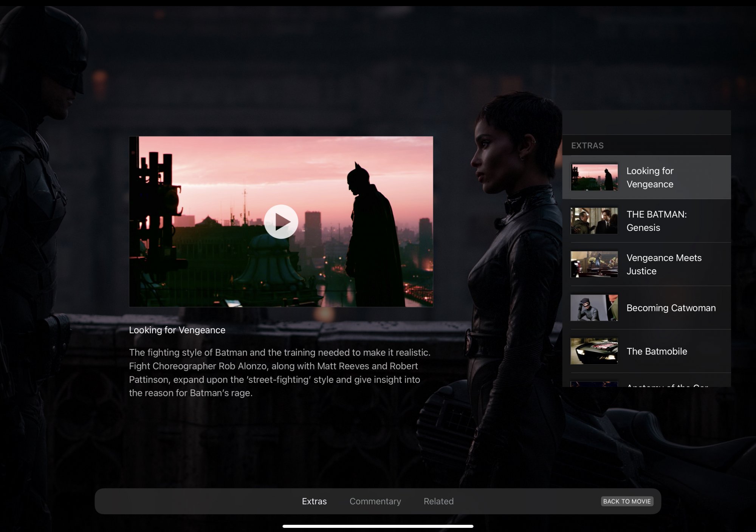The width and height of the screenshot is (756, 532).
Task: Pick 'Becoming Catwoman' list title
Action: tap(671, 308)
